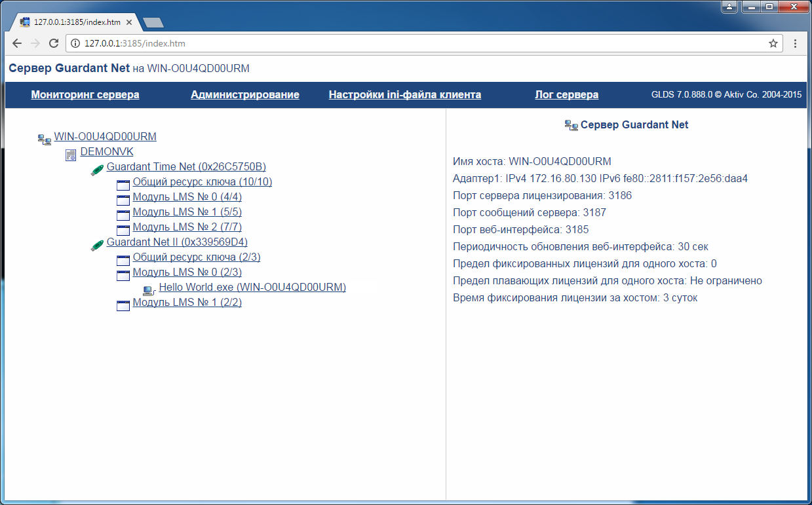
Task: Open Hello World.exe client entry
Action: tap(252, 288)
